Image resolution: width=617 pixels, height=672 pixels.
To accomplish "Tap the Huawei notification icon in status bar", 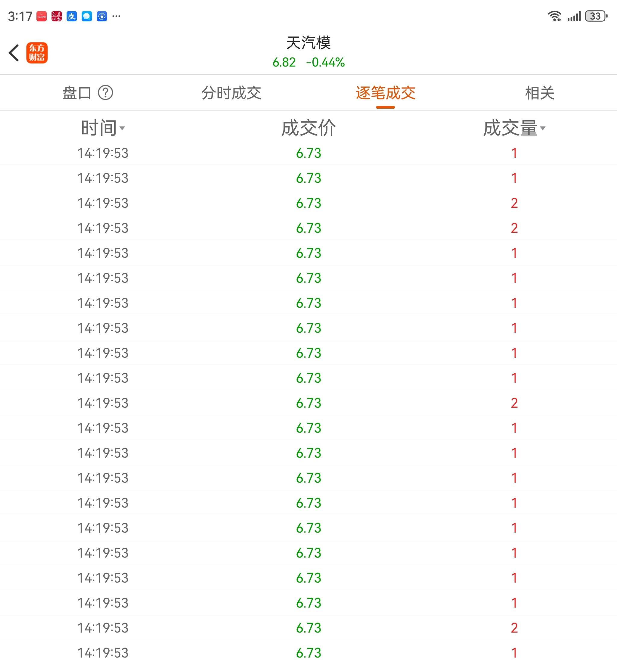I will point(41,16).
